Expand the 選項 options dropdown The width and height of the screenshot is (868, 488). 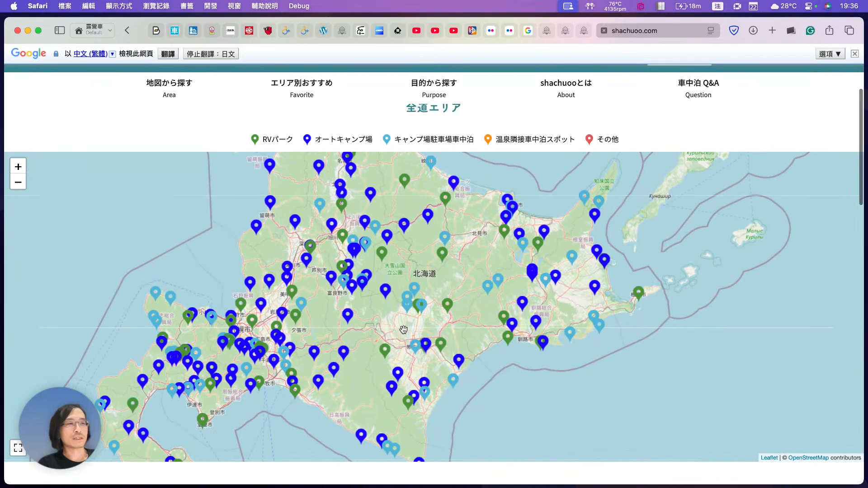[x=830, y=54]
